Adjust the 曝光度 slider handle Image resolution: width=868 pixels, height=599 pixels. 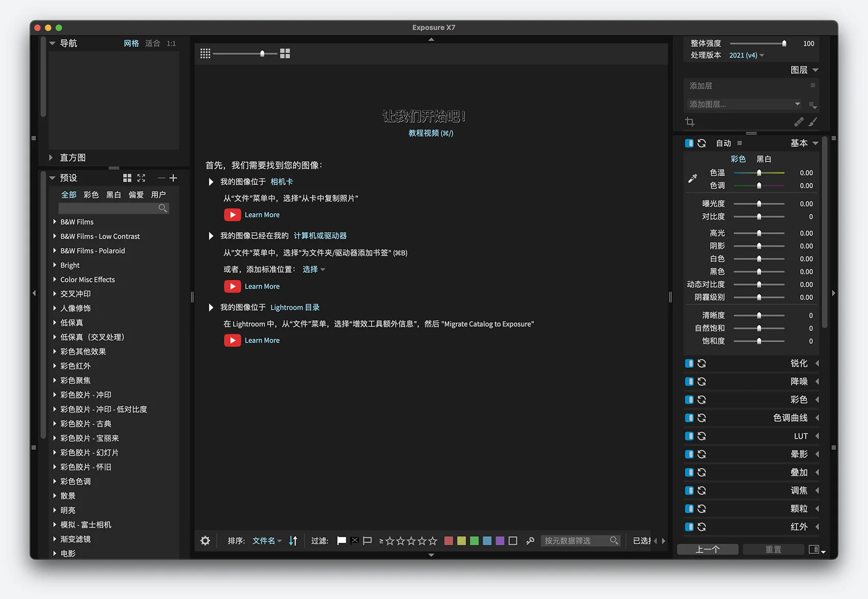point(759,204)
